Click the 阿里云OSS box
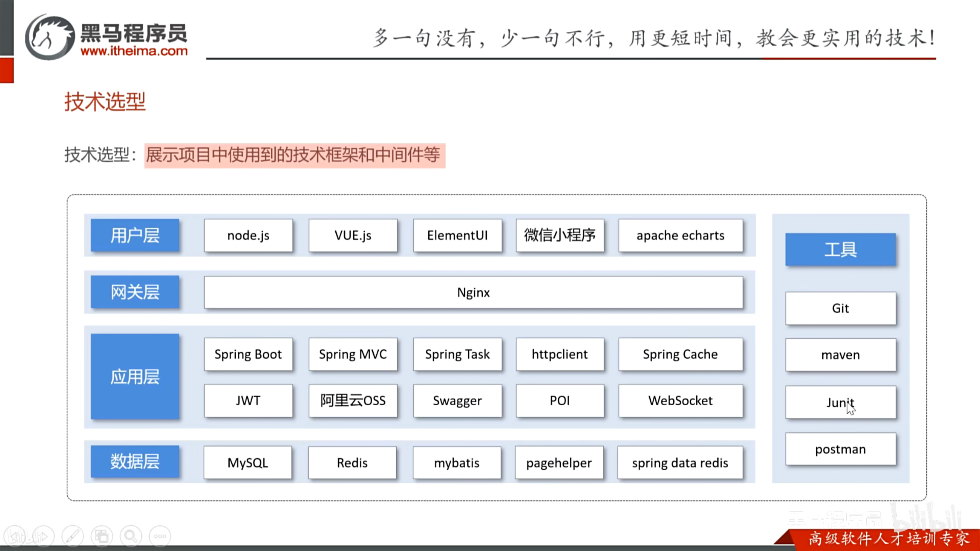Viewport: 980px width, 551px height. coord(353,401)
